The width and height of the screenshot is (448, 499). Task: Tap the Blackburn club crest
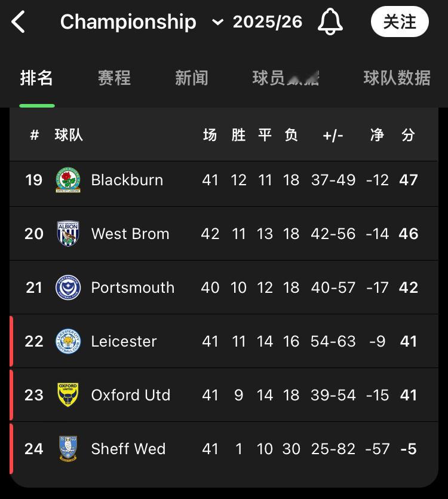(68, 180)
